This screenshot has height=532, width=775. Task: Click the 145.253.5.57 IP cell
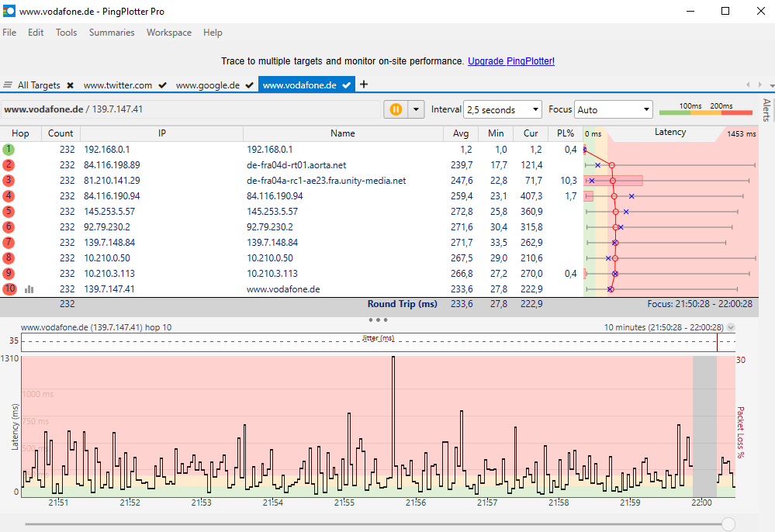(x=109, y=212)
